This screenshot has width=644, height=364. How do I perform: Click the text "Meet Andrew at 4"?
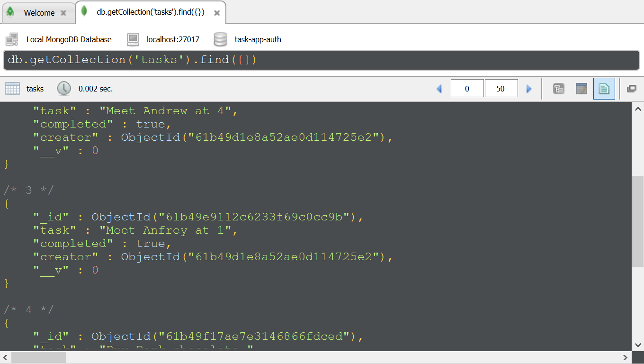pos(165,111)
